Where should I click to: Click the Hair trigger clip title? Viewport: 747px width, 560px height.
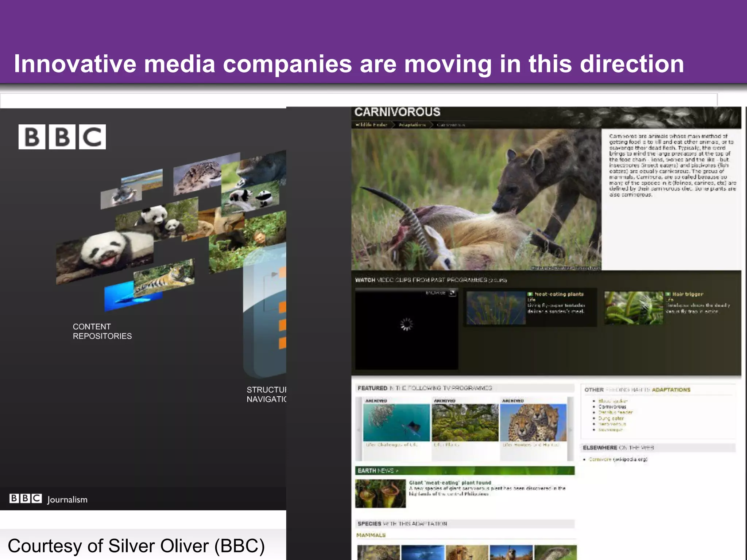click(688, 294)
